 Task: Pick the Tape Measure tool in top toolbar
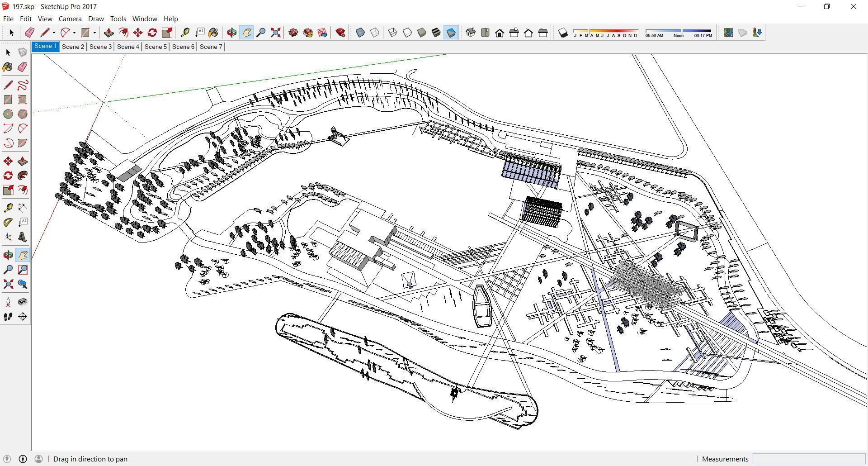(185, 33)
